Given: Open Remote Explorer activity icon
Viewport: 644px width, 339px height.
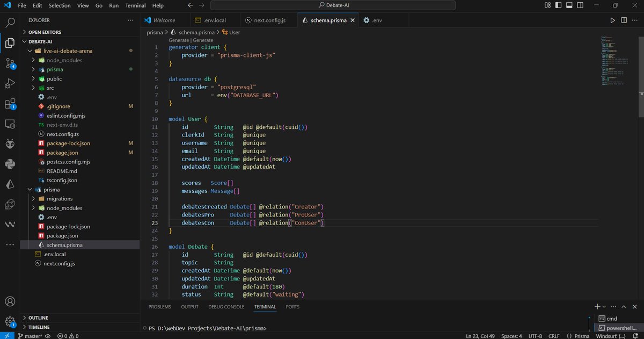Looking at the screenshot, I should (x=10, y=124).
